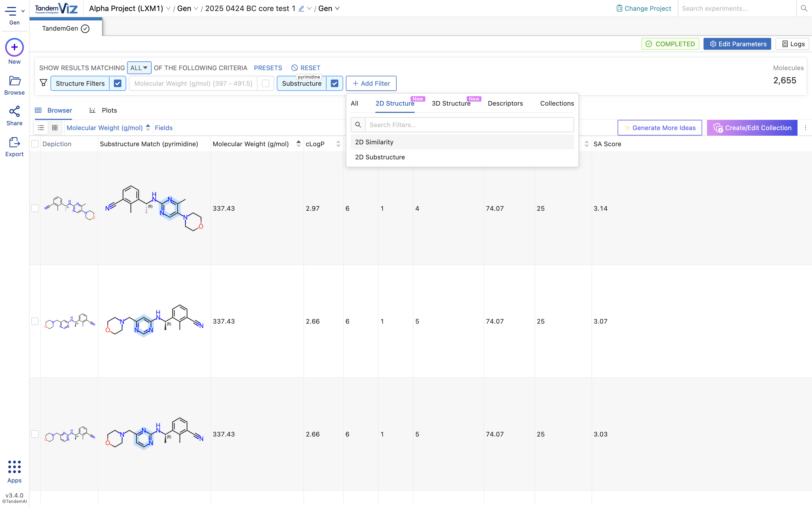Select the third row checkbox (SA 3.03)
This screenshot has width=812, height=508.
tap(35, 434)
